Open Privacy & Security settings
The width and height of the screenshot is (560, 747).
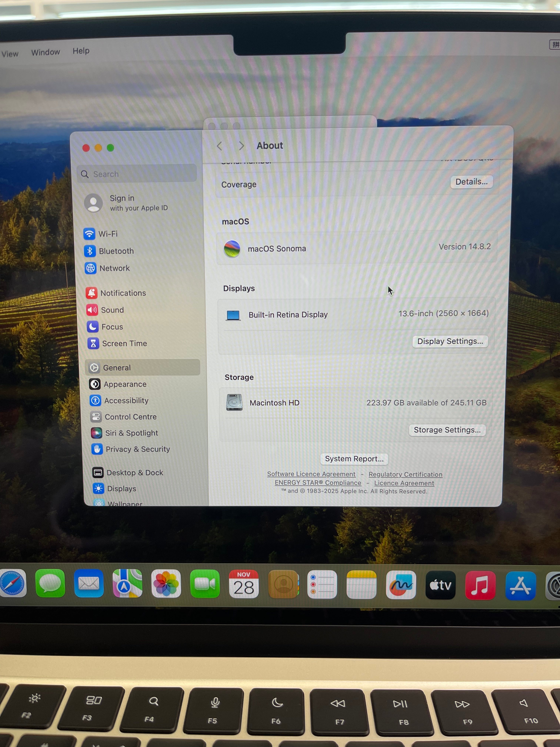131,449
